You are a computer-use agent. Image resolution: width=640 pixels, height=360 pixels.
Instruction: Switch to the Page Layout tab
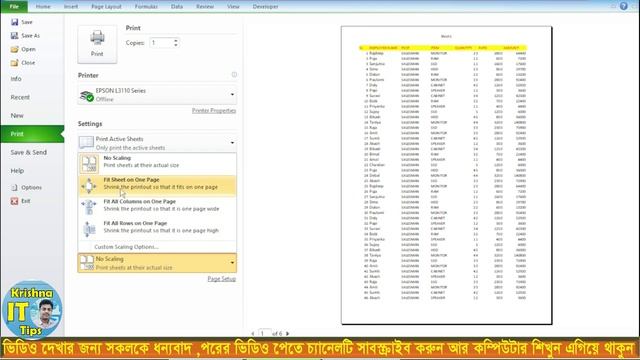point(106,7)
